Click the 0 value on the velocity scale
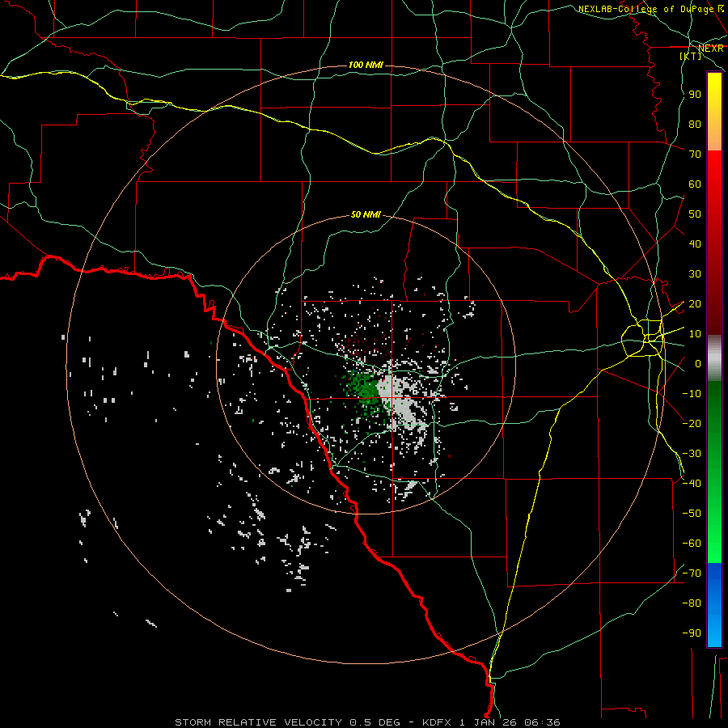Viewport: 728px width, 728px height. [x=698, y=364]
